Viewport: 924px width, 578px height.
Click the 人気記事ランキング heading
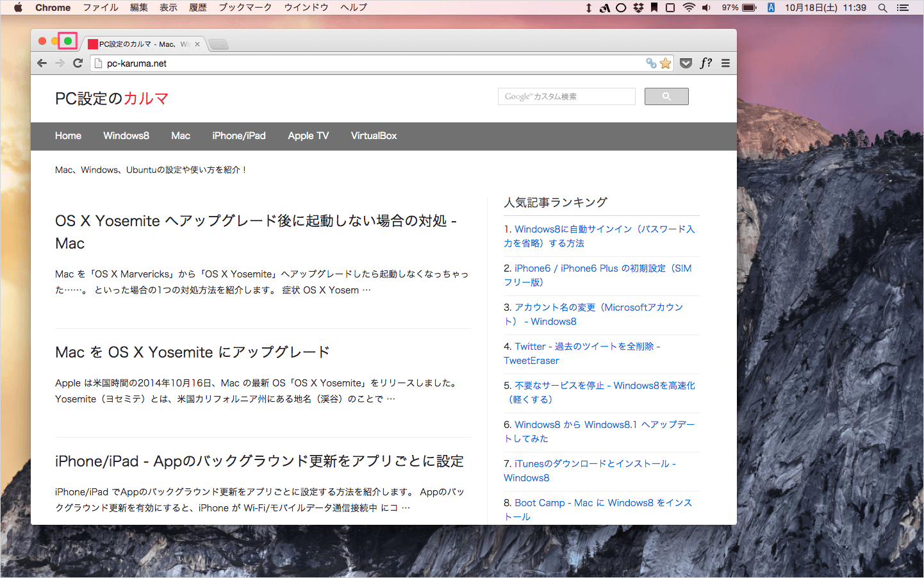[x=556, y=202]
